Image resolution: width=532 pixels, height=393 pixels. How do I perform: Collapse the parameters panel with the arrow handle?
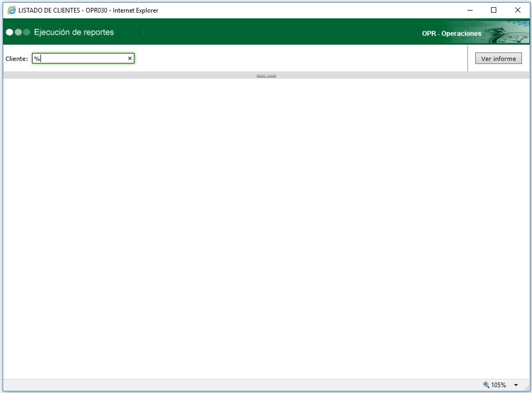click(266, 76)
